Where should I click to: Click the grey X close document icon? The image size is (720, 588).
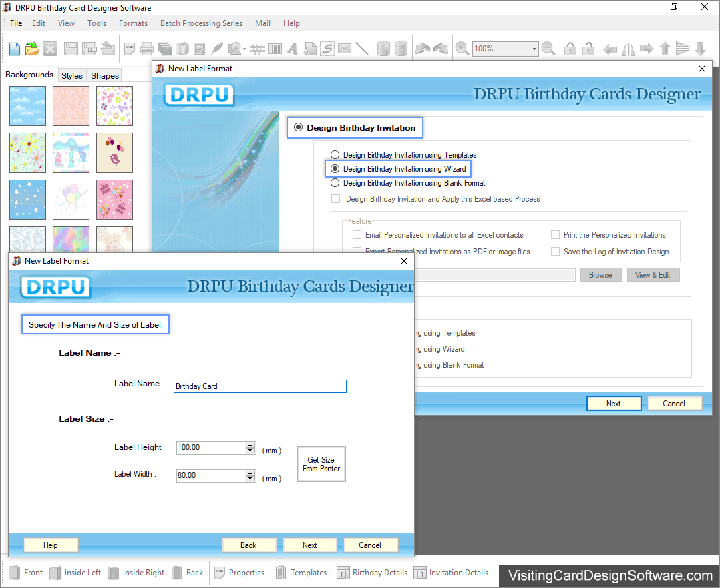coord(50,49)
